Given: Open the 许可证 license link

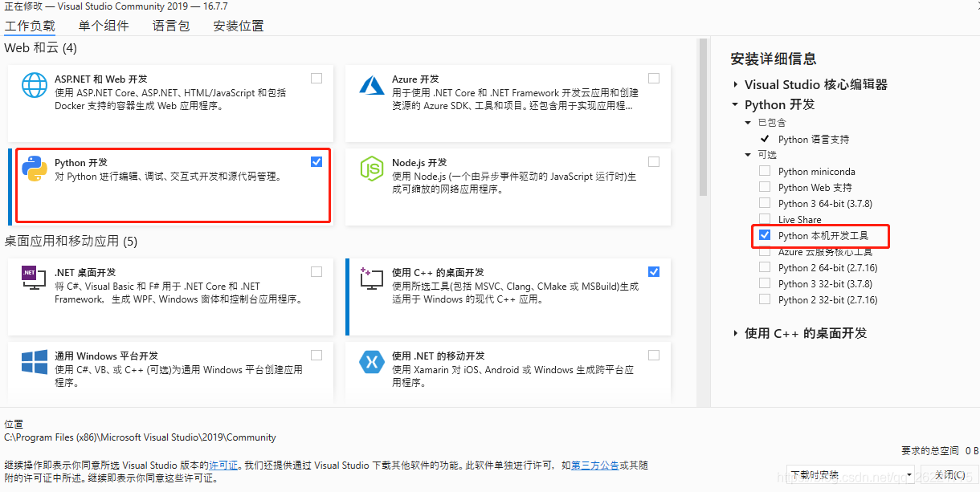Looking at the screenshot, I should (x=224, y=465).
